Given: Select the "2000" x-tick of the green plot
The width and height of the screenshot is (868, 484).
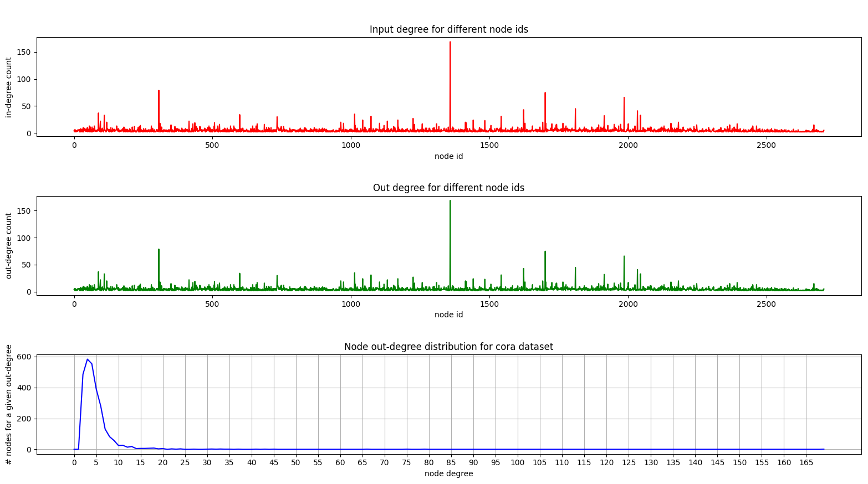Looking at the screenshot, I should (x=628, y=303).
